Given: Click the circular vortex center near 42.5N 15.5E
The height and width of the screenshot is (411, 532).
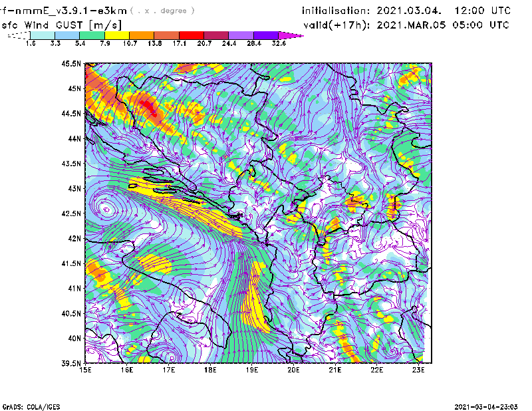Looking at the screenshot, I should (x=106, y=209).
